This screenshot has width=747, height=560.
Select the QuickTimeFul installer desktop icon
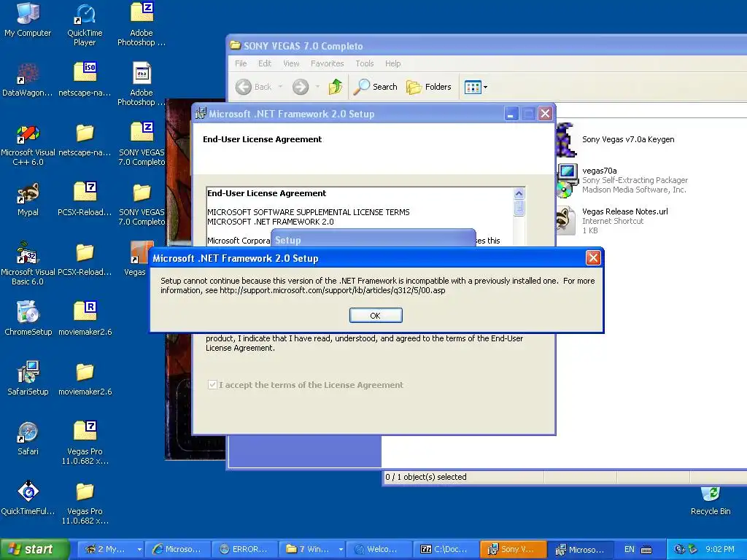coord(28,499)
